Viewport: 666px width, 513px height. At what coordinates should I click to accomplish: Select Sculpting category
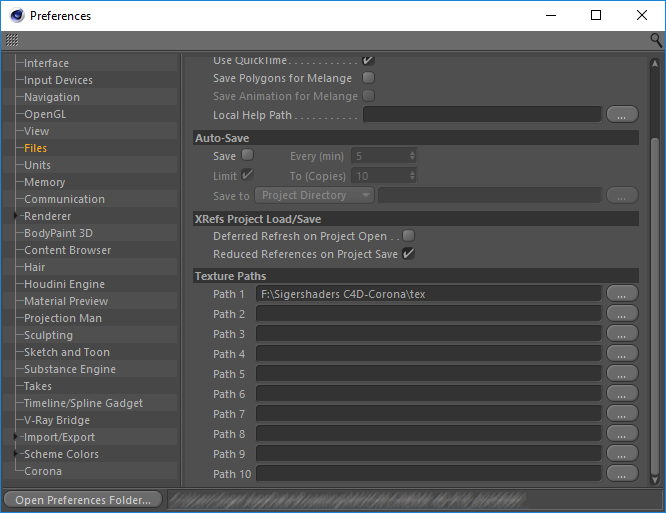(x=48, y=335)
